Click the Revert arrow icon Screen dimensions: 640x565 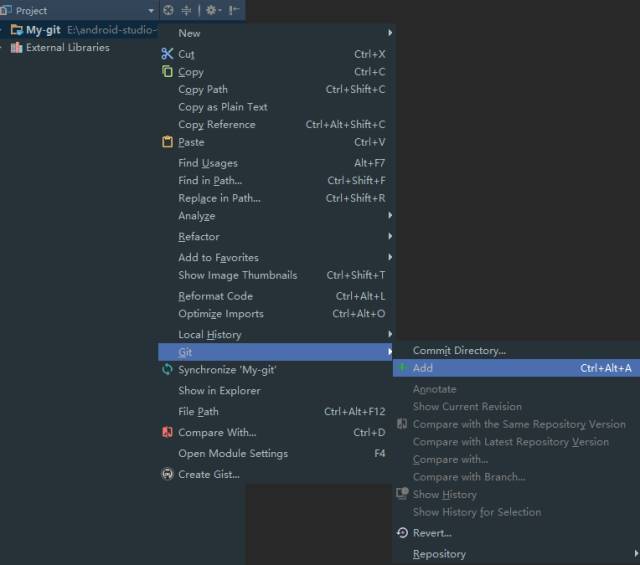(x=402, y=533)
